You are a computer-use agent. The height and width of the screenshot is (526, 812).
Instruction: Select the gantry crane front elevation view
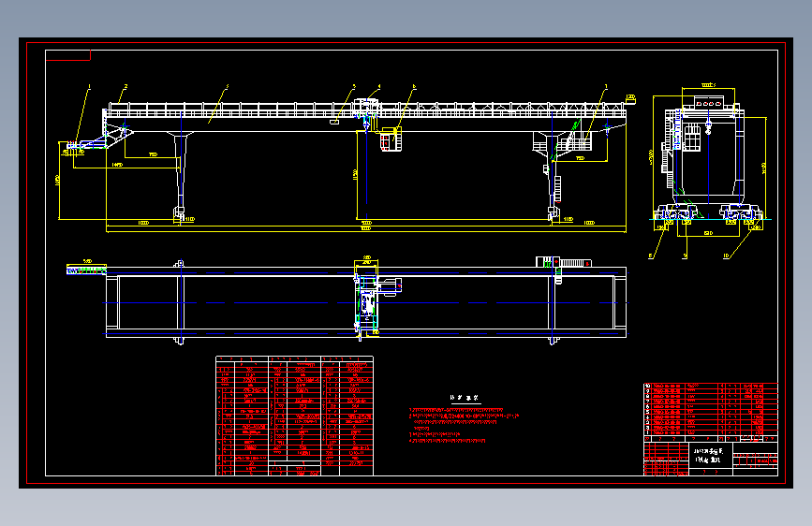(347, 158)
